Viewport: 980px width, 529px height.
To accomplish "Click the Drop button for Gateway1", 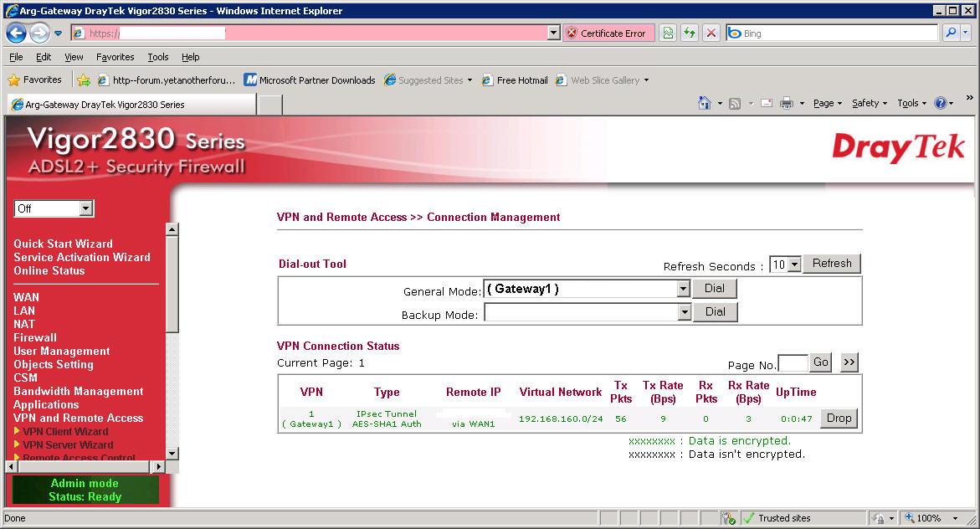I will click(x=839, y=419).
